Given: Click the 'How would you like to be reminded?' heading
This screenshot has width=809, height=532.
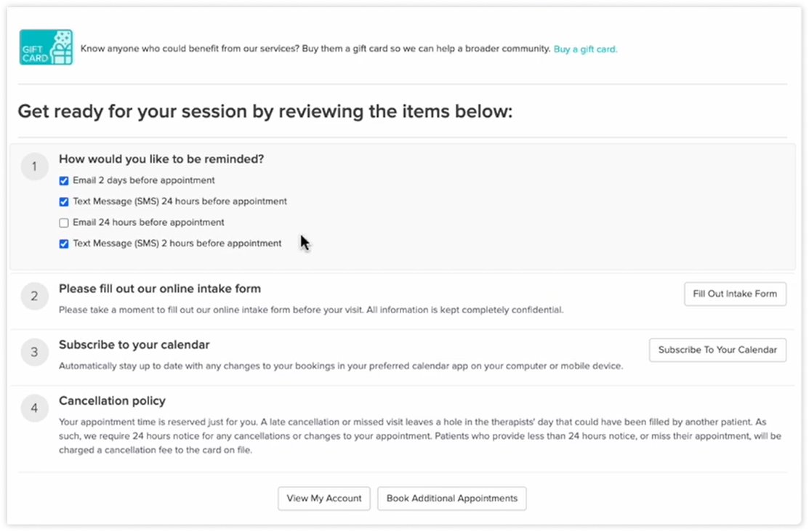Looking at the screenshot, I should coord(161,158).
